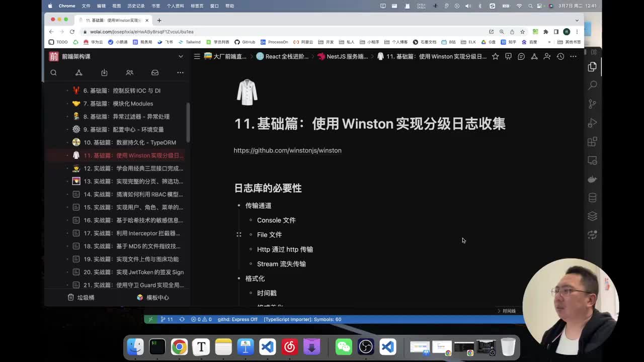Viewport: 644px width, 362px height.
Task: Reload the Chrome page
Action: pos(72,32)
